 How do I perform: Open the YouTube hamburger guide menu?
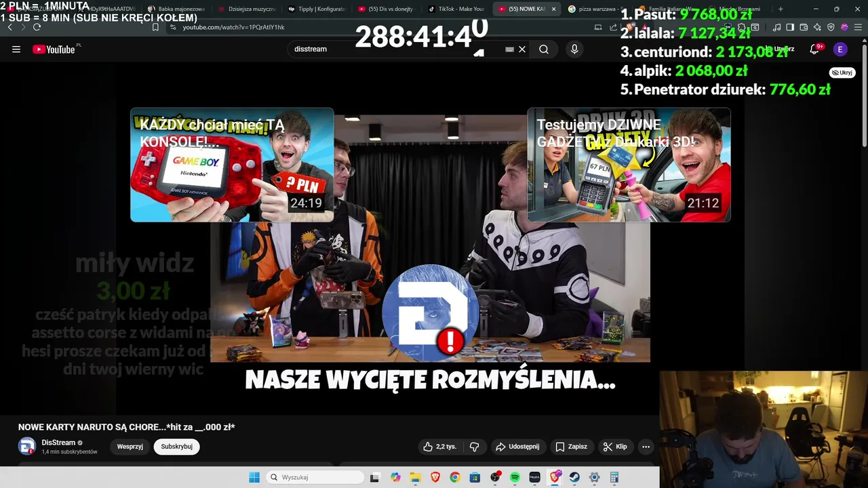(16, 49)
